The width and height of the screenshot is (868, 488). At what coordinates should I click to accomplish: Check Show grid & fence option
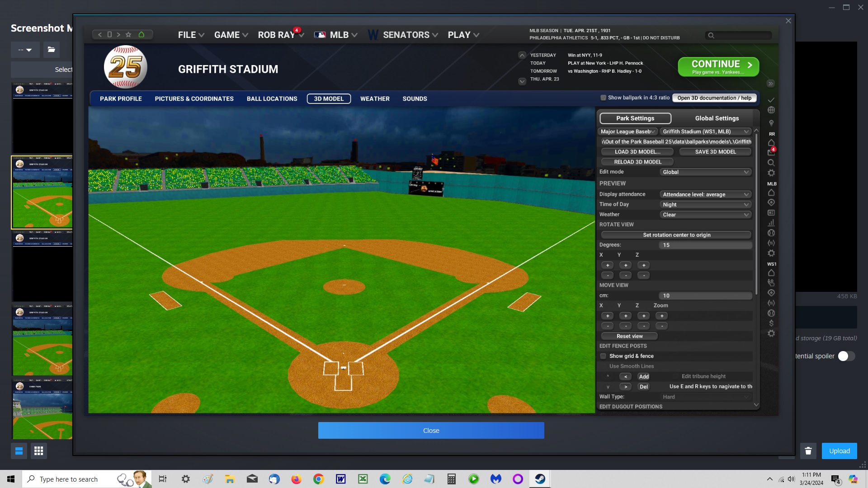coord(603,356)
